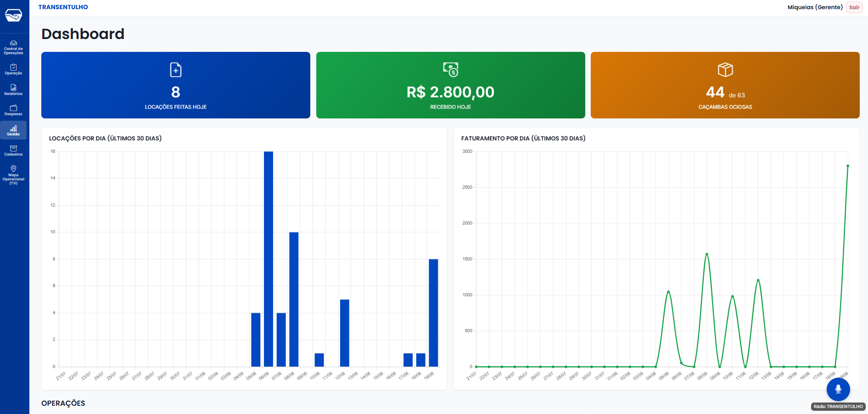This screenshot has width=868, height=414.
Task: Click the 12/08 bar in locações chart
Action: [345, 333]
